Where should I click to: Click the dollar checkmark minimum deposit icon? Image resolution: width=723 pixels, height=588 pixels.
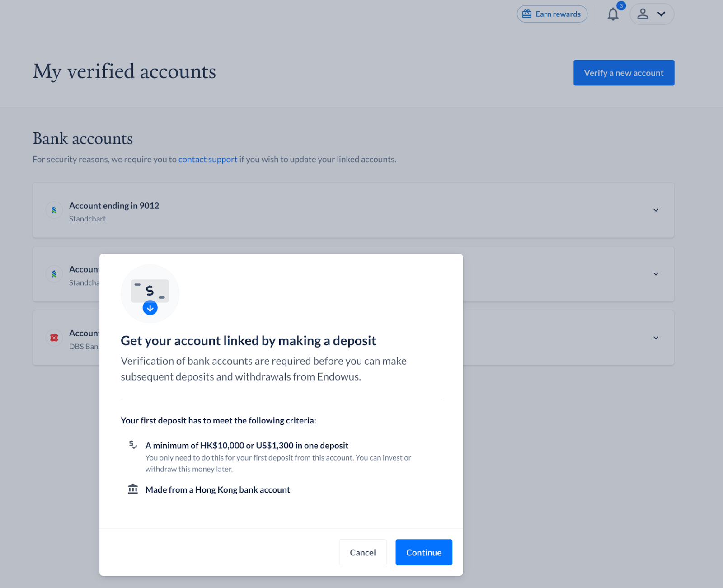click(133, 445)
